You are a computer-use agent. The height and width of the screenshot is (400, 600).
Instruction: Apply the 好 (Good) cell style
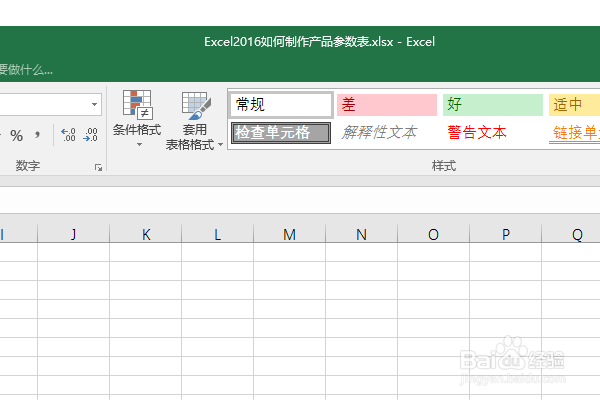[492, 104]
